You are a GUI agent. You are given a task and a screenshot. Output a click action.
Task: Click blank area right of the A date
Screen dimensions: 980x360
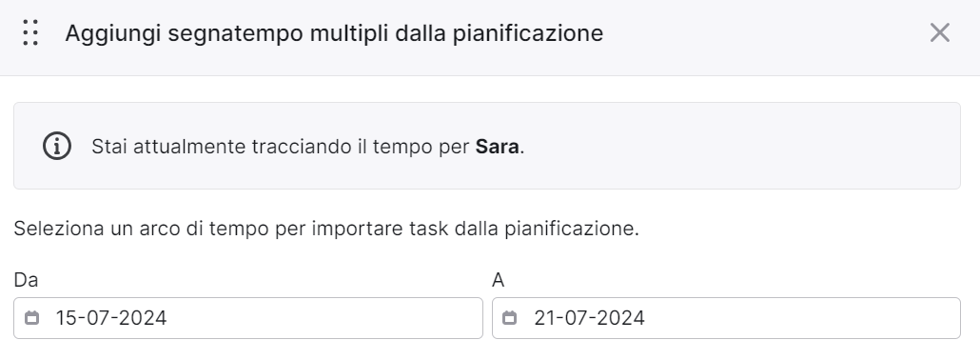coord(803,318)
